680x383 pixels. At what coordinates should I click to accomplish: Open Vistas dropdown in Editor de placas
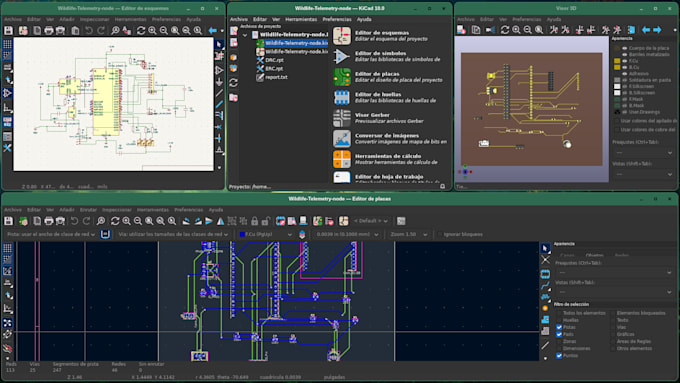(614, 292)
